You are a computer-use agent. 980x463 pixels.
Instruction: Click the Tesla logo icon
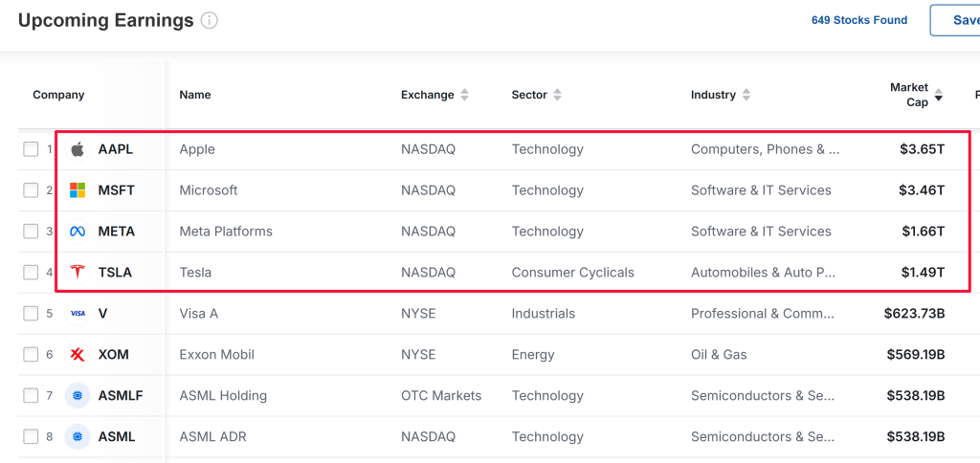click(x=78, y=273)
